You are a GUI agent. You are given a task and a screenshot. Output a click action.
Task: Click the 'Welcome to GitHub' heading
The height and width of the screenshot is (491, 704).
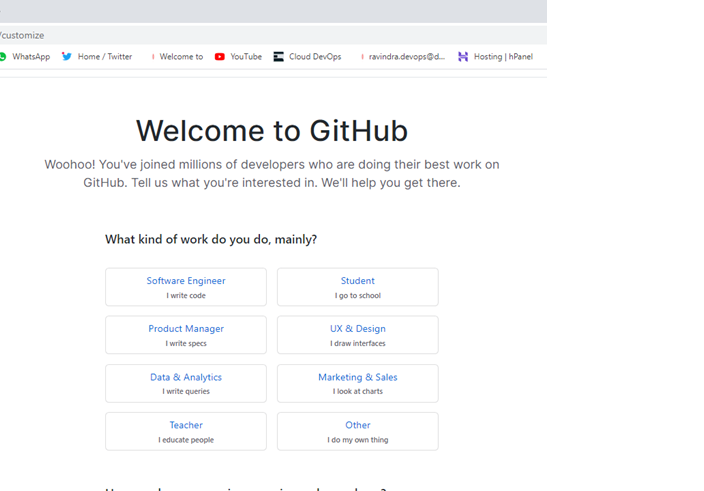pyautogui.click(x=272, y=131)
